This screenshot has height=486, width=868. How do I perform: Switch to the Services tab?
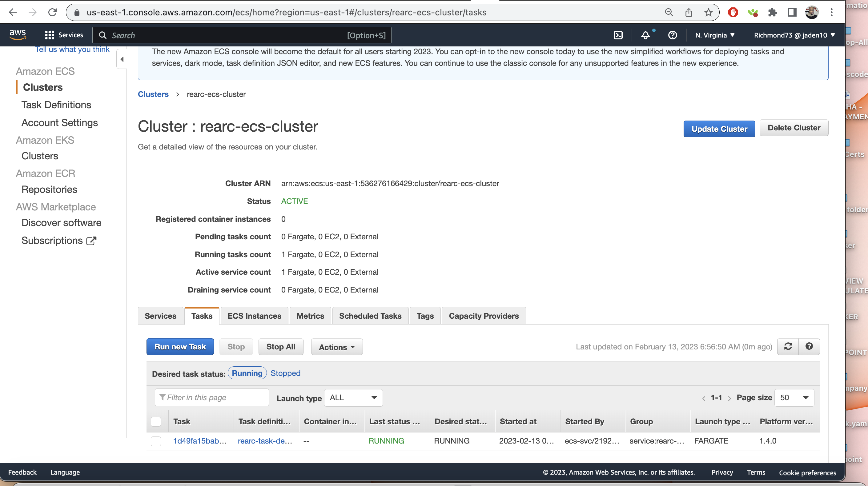[x=160, y=316]
